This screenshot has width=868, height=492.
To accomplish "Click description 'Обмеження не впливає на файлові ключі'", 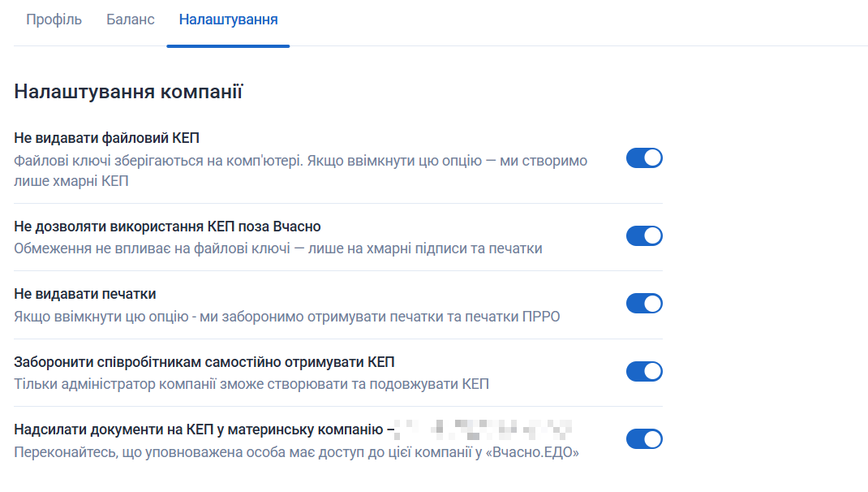I will coord(277,248).
